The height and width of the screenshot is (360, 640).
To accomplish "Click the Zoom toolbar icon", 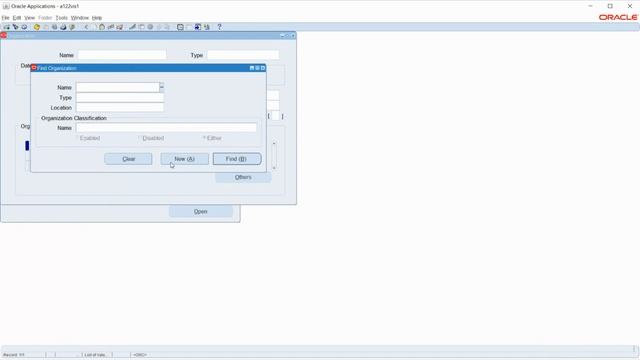I will pyautogui.click(x=141, y=27).
